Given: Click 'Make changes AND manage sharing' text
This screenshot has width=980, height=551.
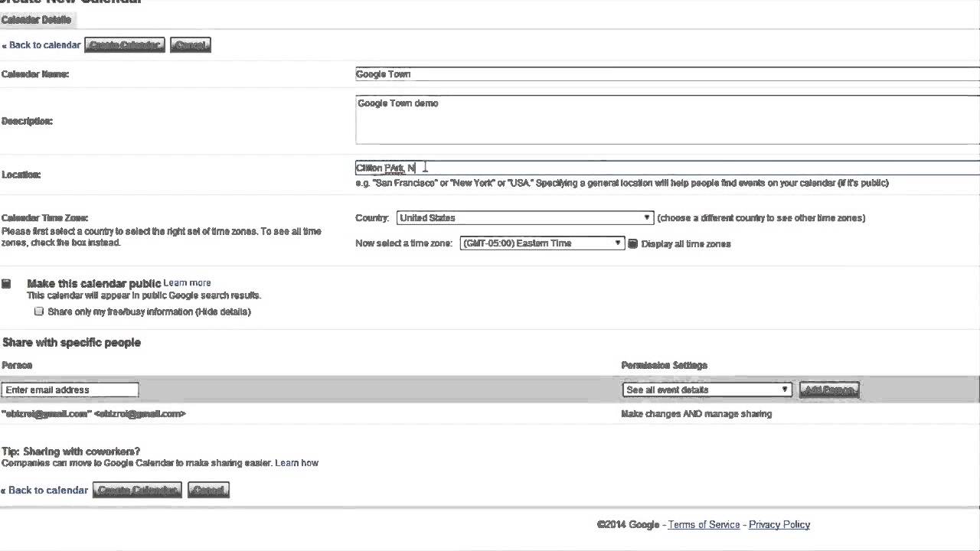Looking at the screenshot, I should (697, 414).
